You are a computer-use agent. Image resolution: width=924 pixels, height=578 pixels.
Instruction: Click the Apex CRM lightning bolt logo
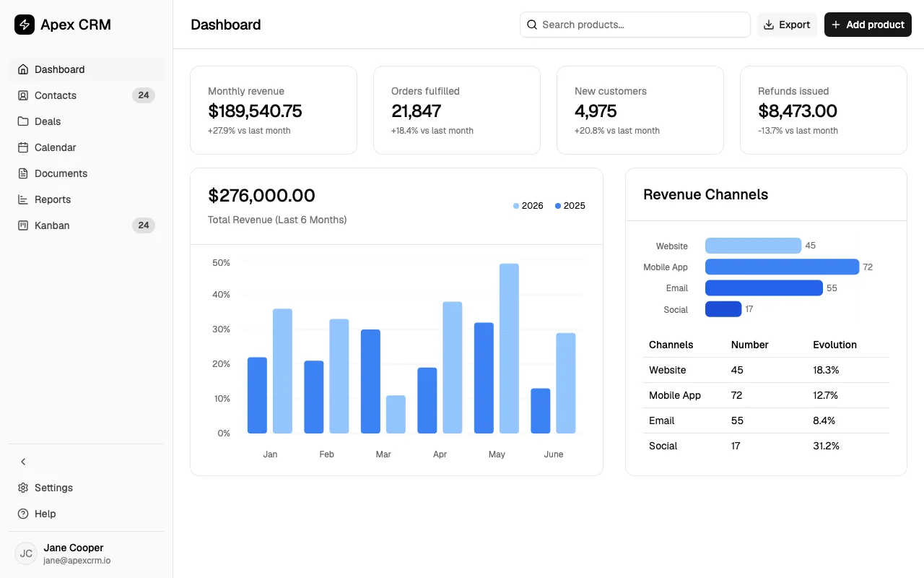click(25, 25)
